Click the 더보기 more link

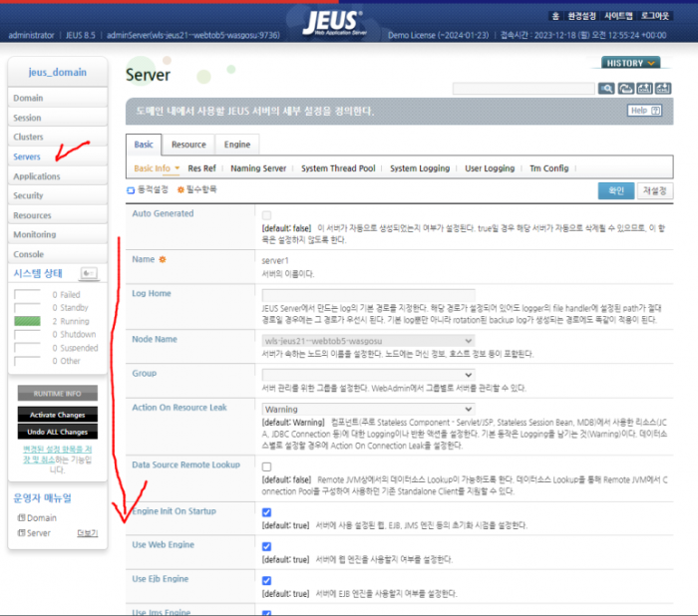[88, 532]
